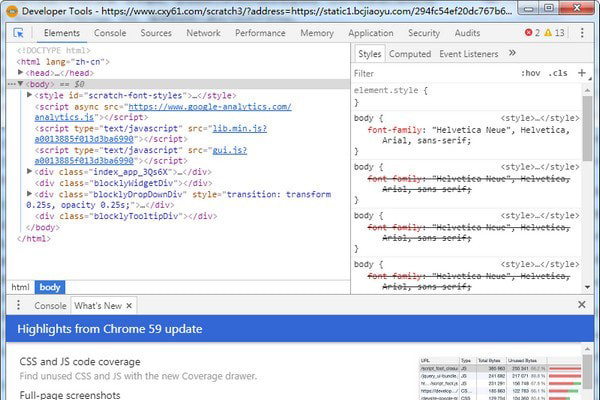
Task: Select the closing </html> tag line
Action: pos(34,238)
